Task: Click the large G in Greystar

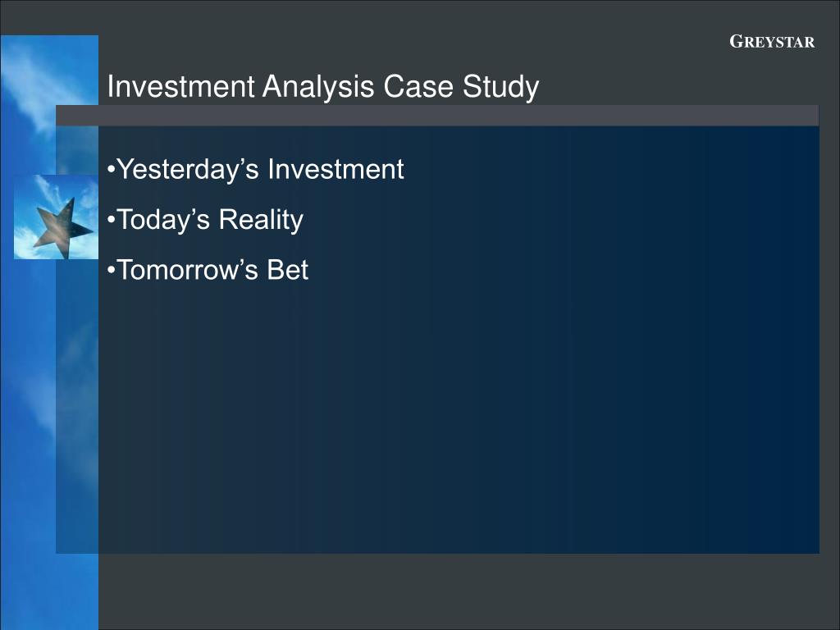Action: 737,41
